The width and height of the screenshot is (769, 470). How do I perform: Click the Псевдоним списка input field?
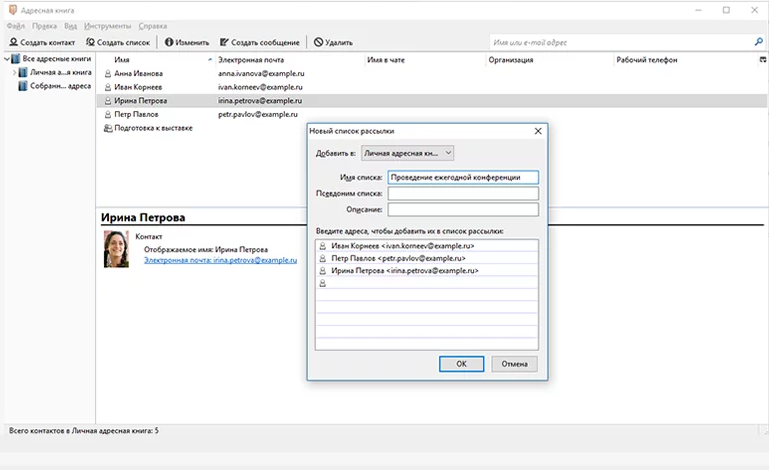click(x=463, y=194)
